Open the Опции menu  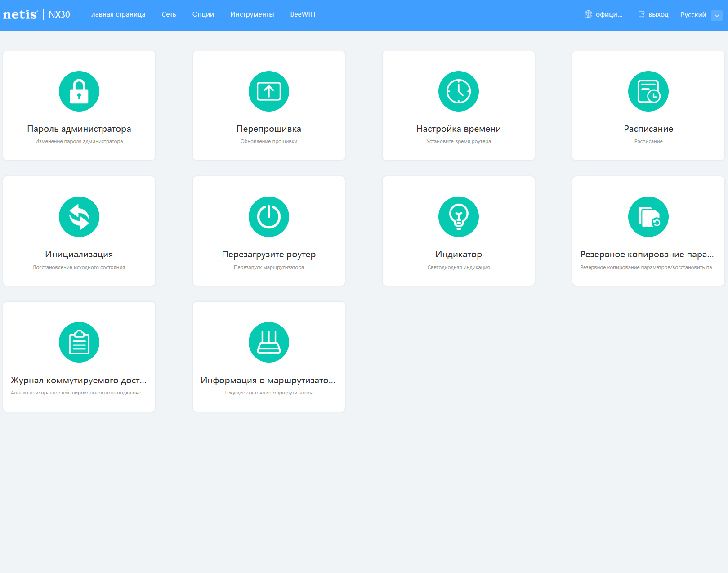coord(203,14)
